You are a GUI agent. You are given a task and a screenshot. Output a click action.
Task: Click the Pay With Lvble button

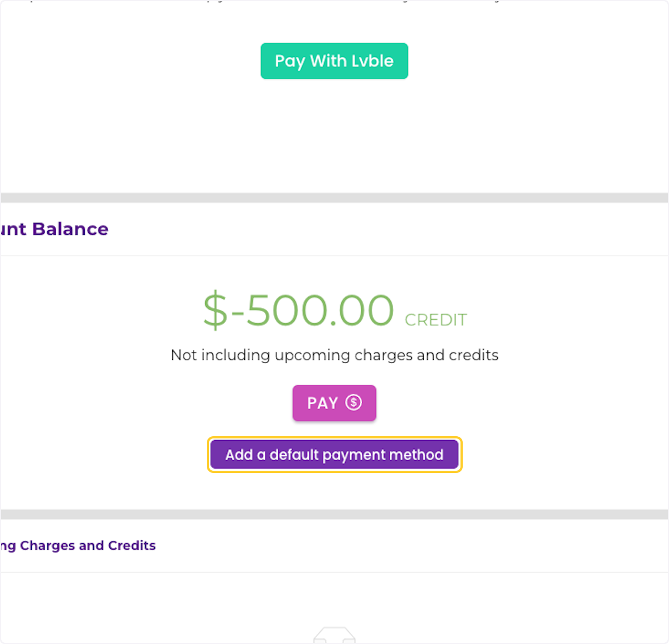(334, 61)
